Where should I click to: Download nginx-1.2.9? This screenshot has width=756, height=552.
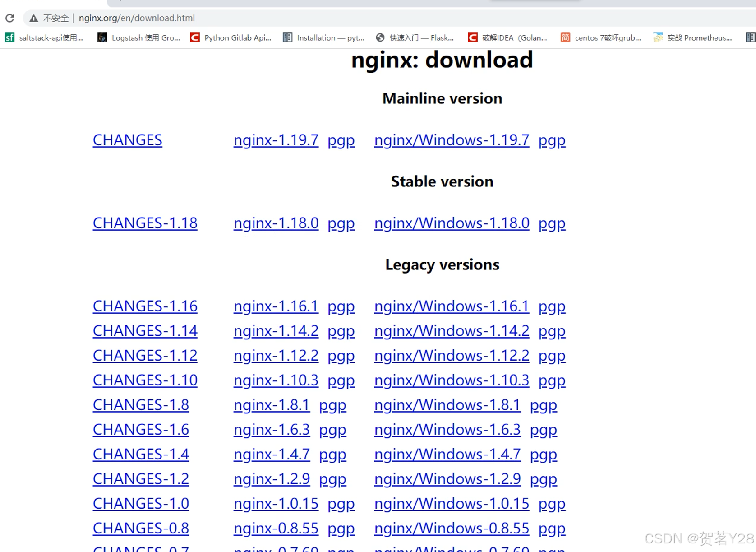pyautogui.click(x=272, y=479)
